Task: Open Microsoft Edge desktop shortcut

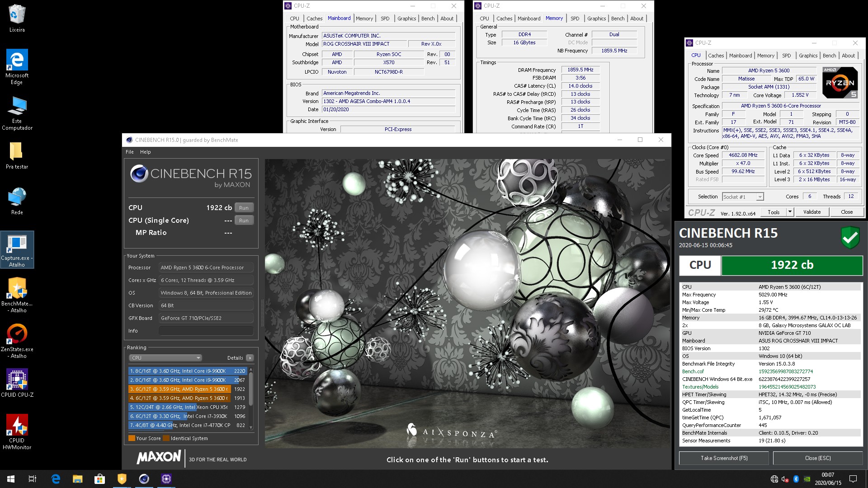Action: tap(17, 66)
